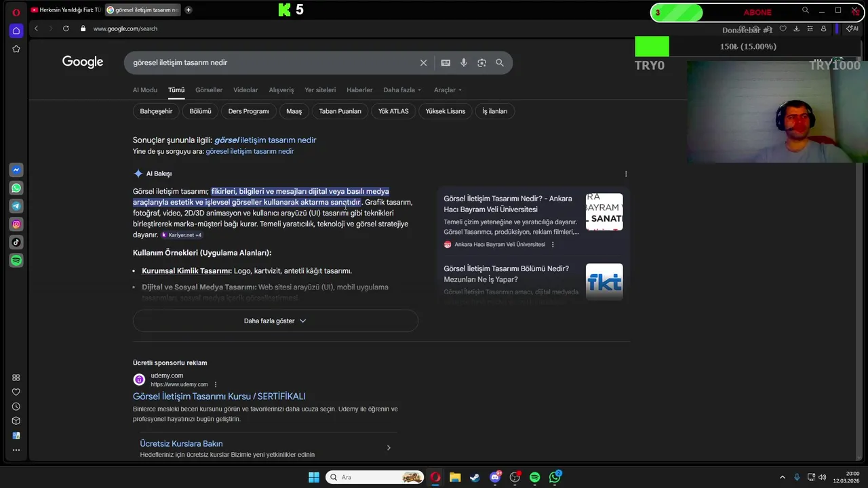Switch to the YouTube Herkesin Yanıldığı tab

coord(66,10)
